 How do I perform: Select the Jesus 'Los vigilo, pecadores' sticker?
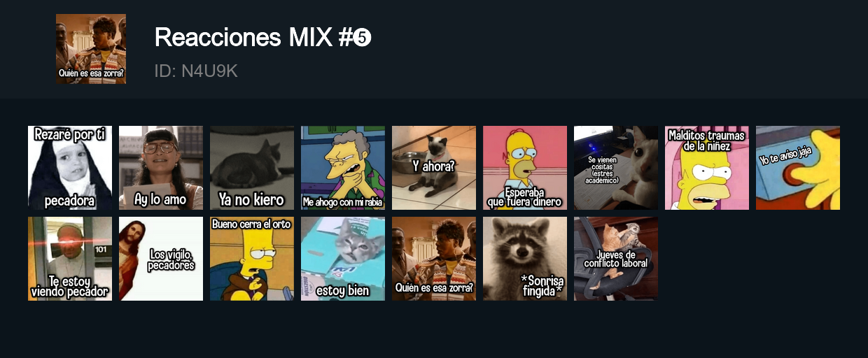click(161, 259)
